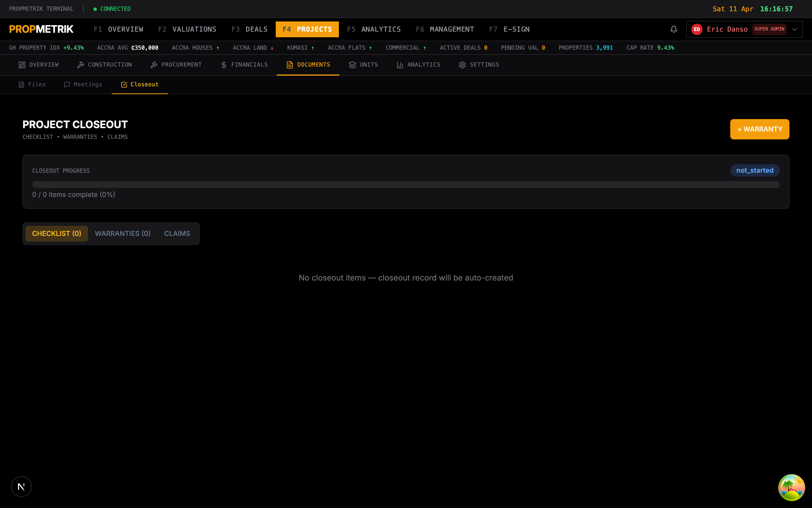
Task: Click the Construction hammer icon
Action: (81, 65)
